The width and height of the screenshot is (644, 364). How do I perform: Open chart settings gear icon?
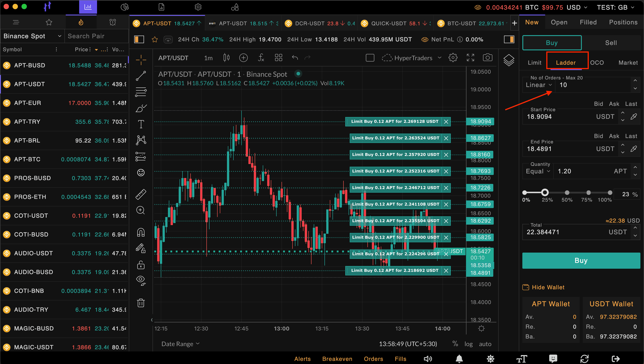[x=453, y=58]
